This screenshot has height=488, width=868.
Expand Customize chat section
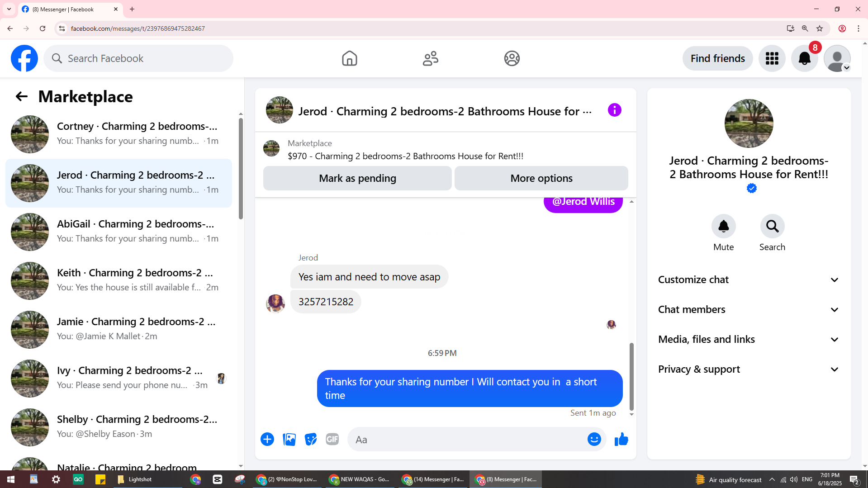click(749, 280)
